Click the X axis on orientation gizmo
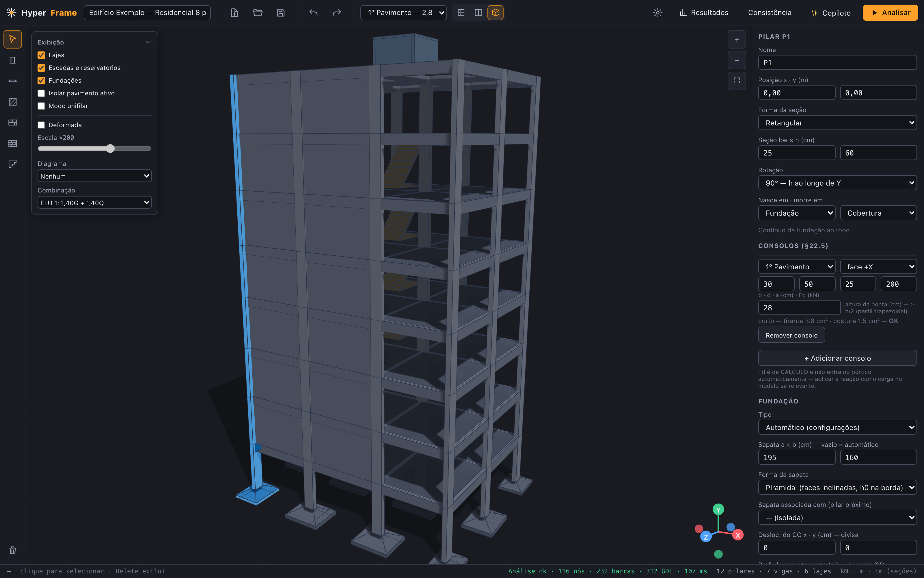Viewport: 924px width, 578px height. point(738,535)
